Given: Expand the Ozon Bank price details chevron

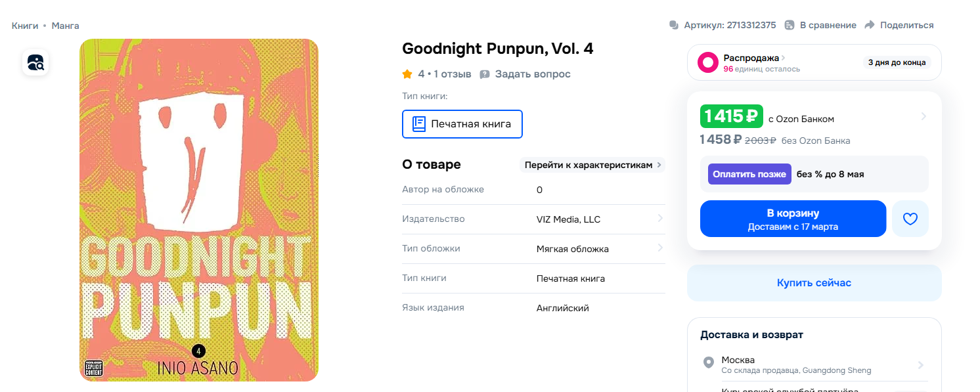Looking at the screenshot, I should (924, 116).
